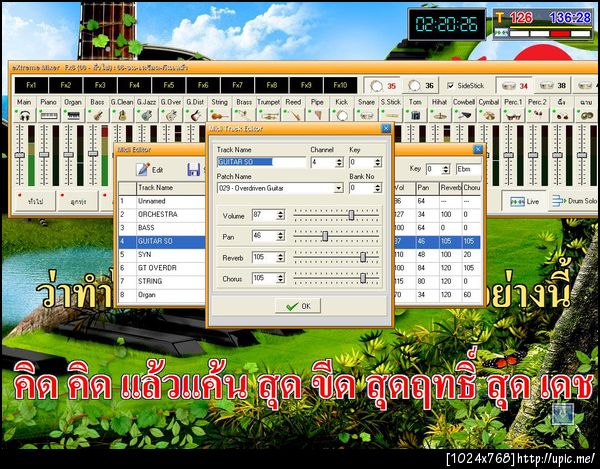Switch to the Fx8 tab
The width and height of the screenshot is (600, 469).
tap(272, 85)
